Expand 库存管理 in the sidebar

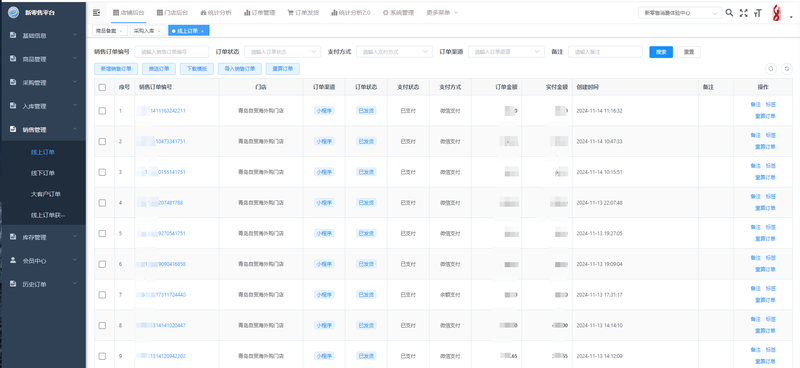click(x=43, y=237)
